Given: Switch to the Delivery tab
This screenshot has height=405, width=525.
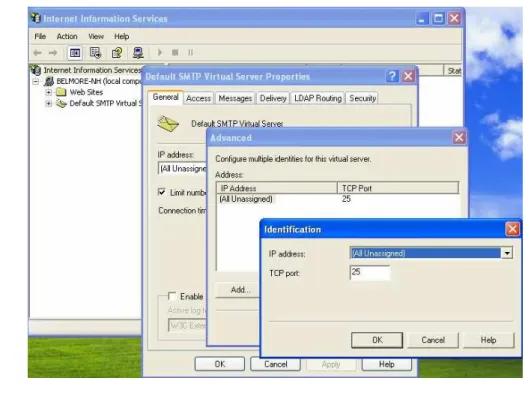Looking at the screenshot, I should coord(273,98).
